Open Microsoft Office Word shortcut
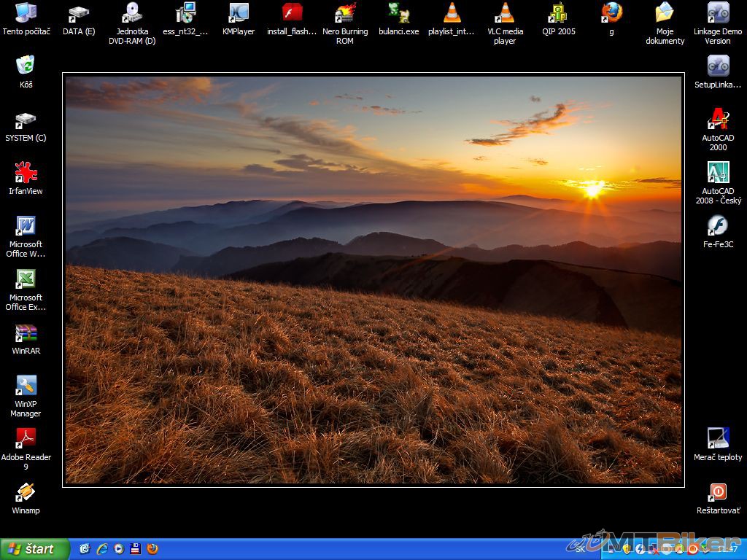The image size is (747, 560). pos(26,226)
